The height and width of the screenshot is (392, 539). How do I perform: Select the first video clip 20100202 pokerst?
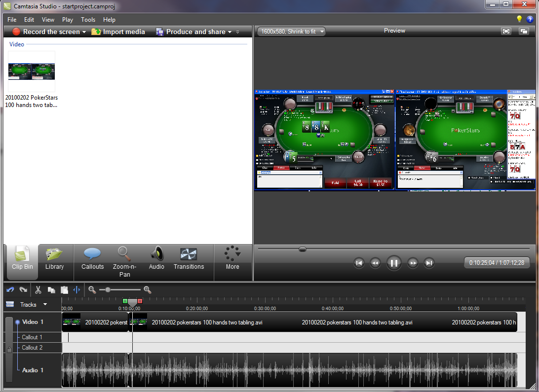click(95, 322)
